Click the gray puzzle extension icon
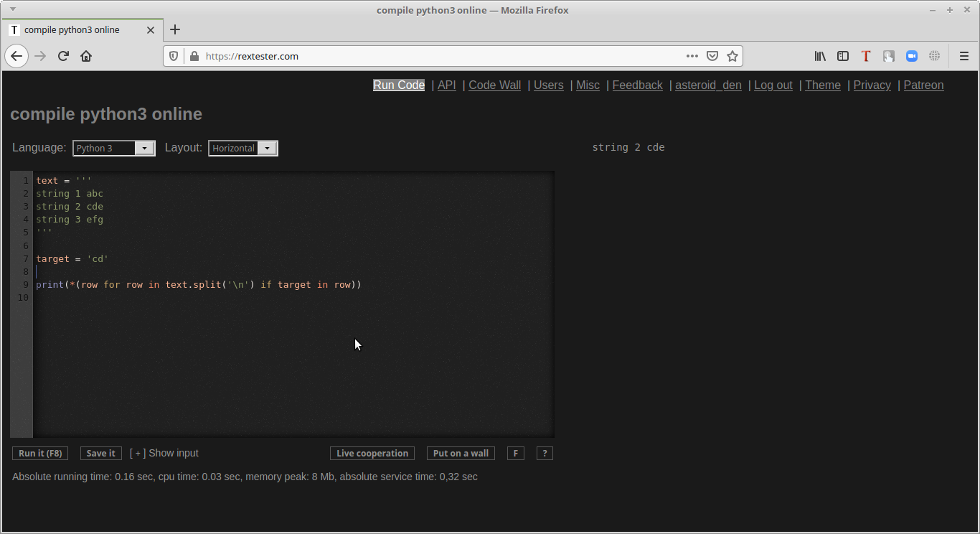This screenshot has width=980, height=534. click(889, 56)
